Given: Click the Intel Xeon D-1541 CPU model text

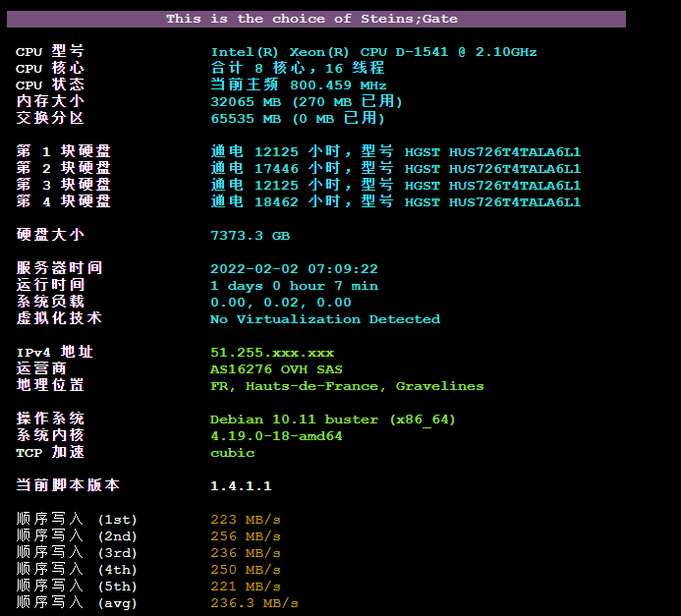Looking at the screenshot, I should coord(373,52).
